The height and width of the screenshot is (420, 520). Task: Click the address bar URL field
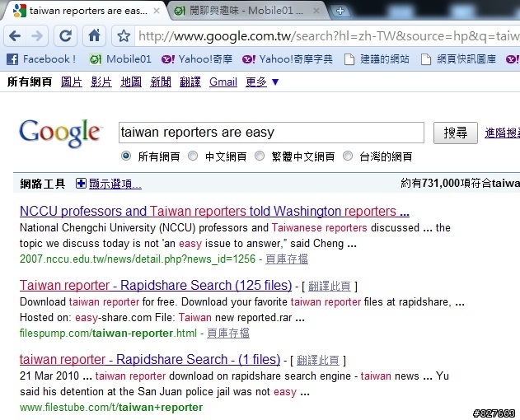pyautogui.click(x=328, y=35)
